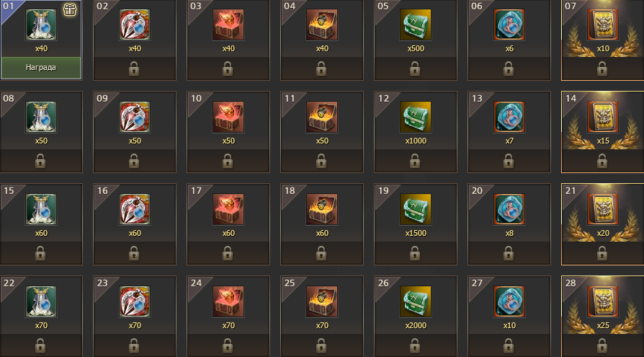Image resolution: width=644 pixels, height=357 pixels.
Task: Open the blue crystal item on day 06
Action: [509, 25]
